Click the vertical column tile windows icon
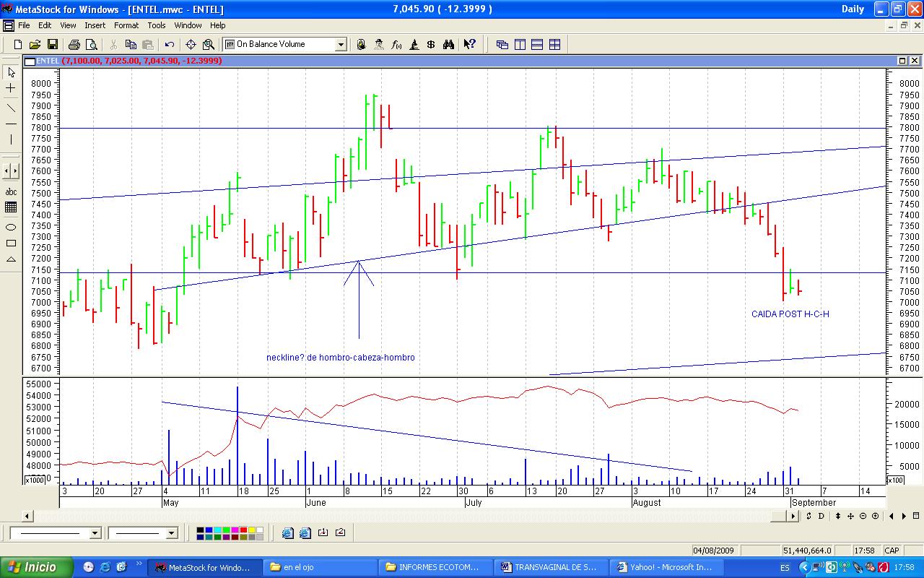This screenshot has height=578, width=924. point(520,44)
